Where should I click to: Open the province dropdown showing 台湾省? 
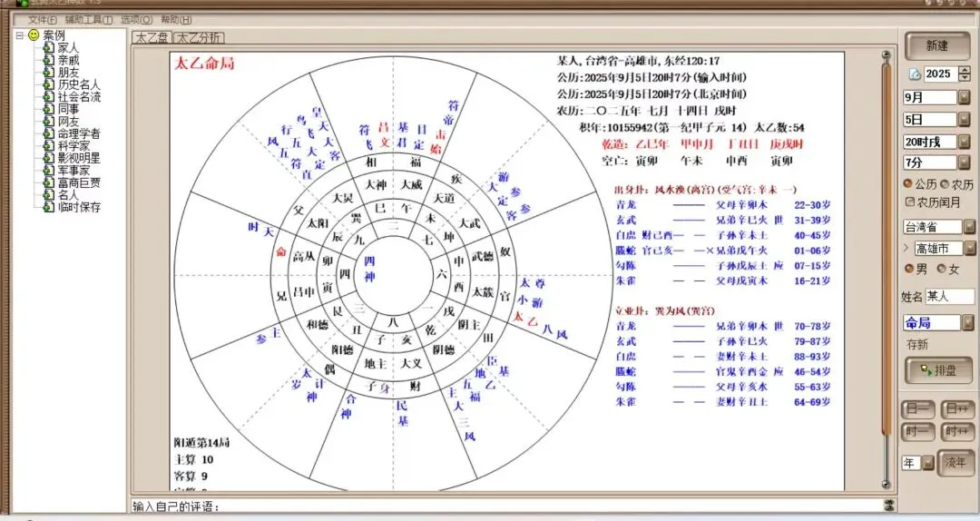969,226
